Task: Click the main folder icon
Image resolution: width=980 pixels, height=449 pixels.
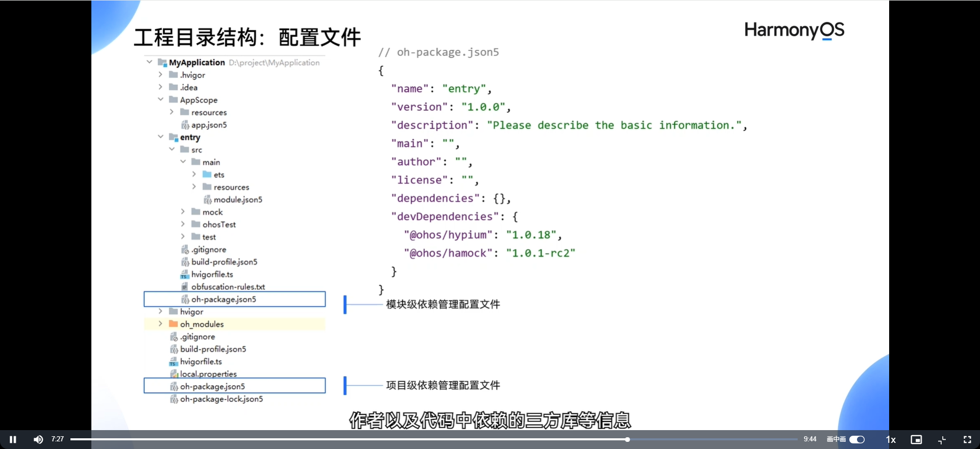Action: [196, 162]
